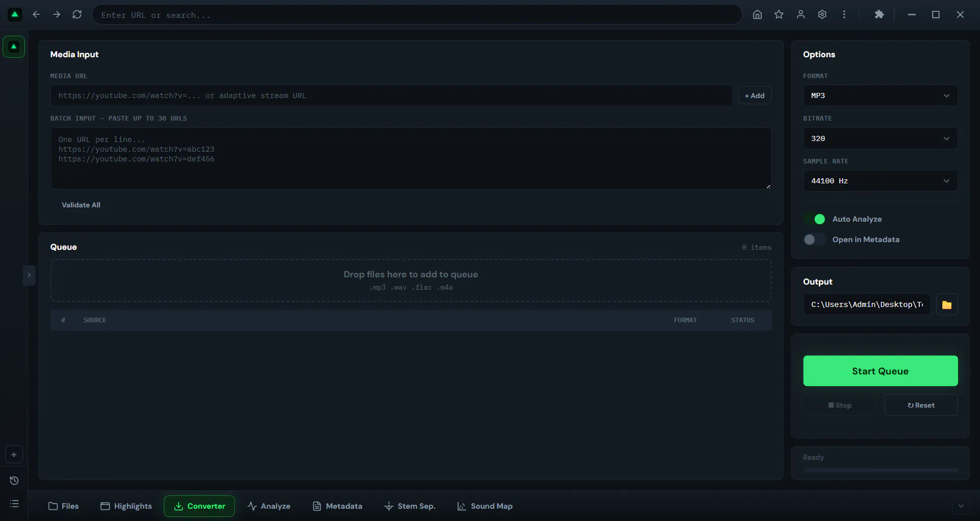Enable the Open in Metadata switch

(x=815, y=240)
